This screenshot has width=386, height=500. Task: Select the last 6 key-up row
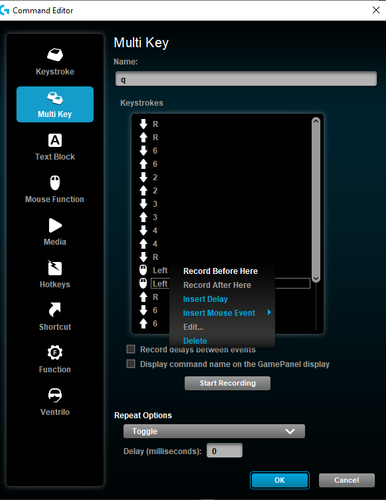(x=153, y=324)
